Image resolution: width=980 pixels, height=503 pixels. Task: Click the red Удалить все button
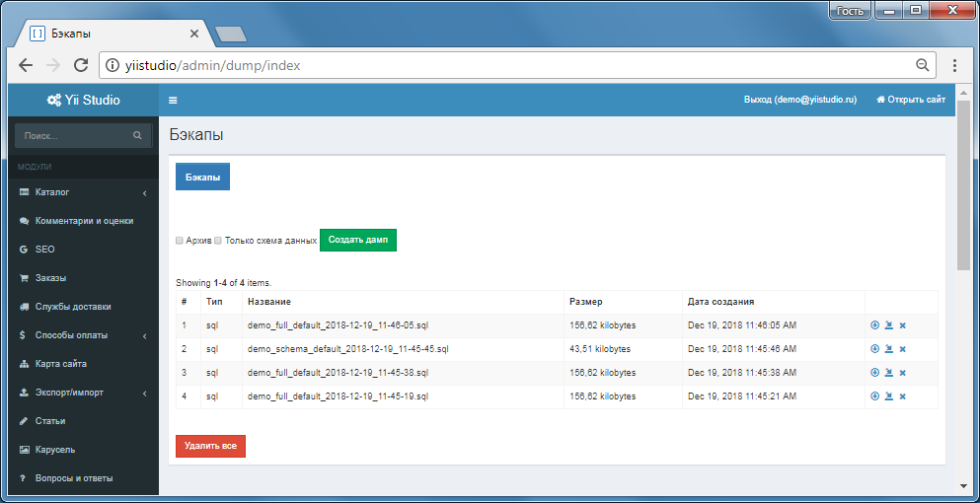tap(210, 446)
